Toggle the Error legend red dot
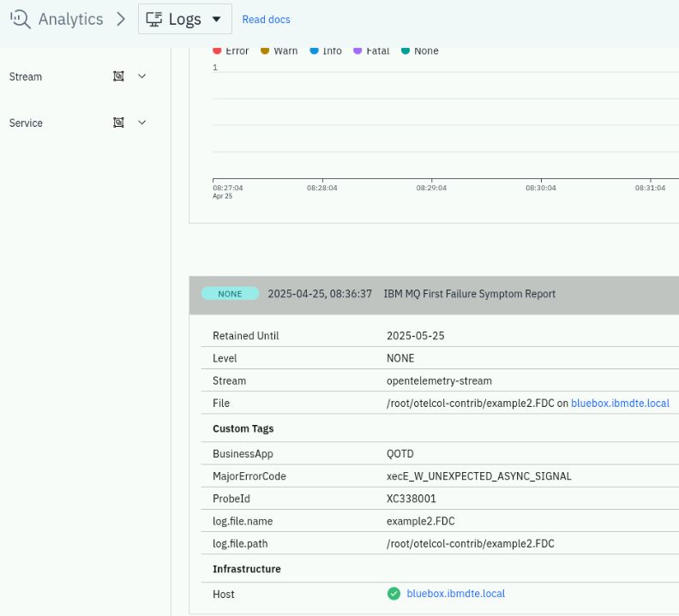The image size is (679, 616). (218, 51)
